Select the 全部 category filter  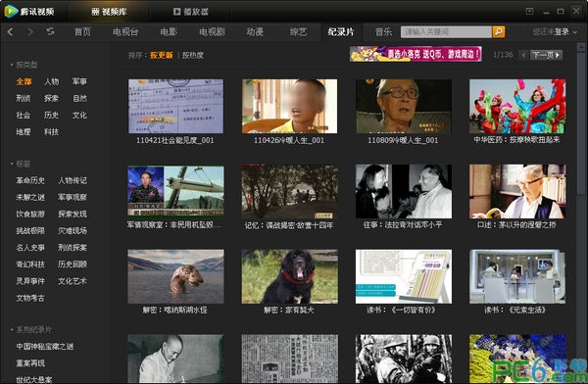[24, 81]
